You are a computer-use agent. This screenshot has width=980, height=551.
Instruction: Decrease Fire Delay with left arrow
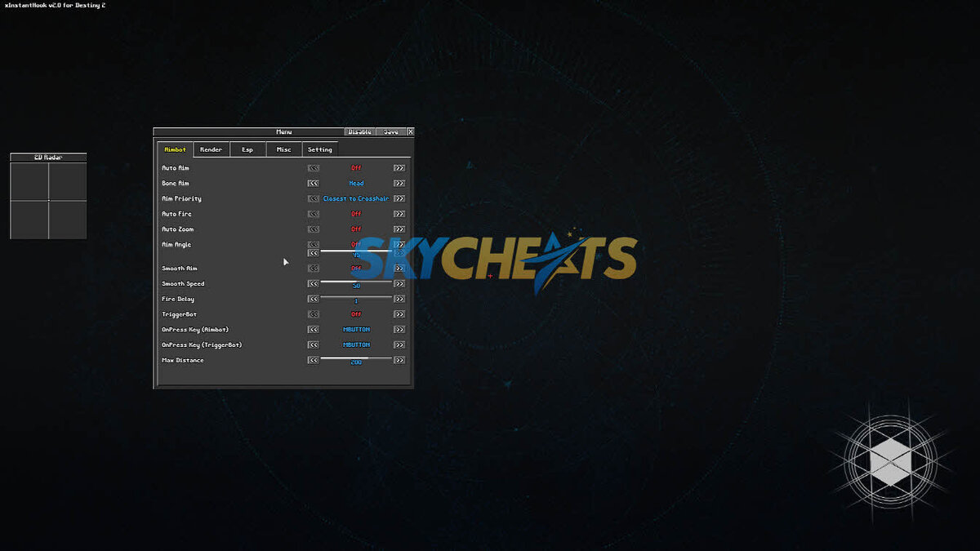[x=313, y=300]
